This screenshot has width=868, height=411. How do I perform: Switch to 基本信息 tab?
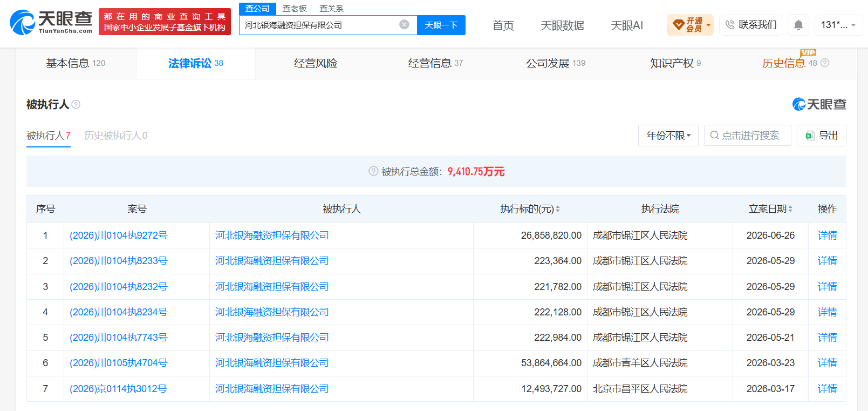coord(76,63)
